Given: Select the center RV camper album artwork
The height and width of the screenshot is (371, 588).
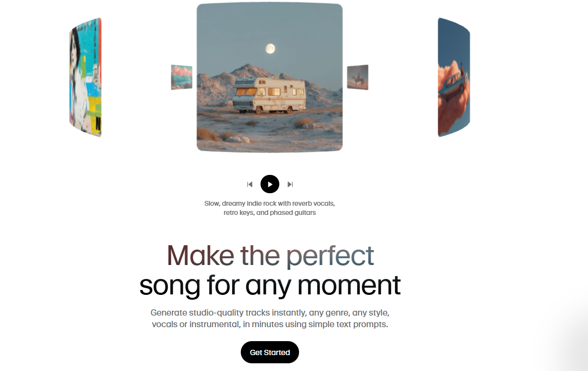Looking at the screenshot, I should pyautogui.click(x=270, y=78).
